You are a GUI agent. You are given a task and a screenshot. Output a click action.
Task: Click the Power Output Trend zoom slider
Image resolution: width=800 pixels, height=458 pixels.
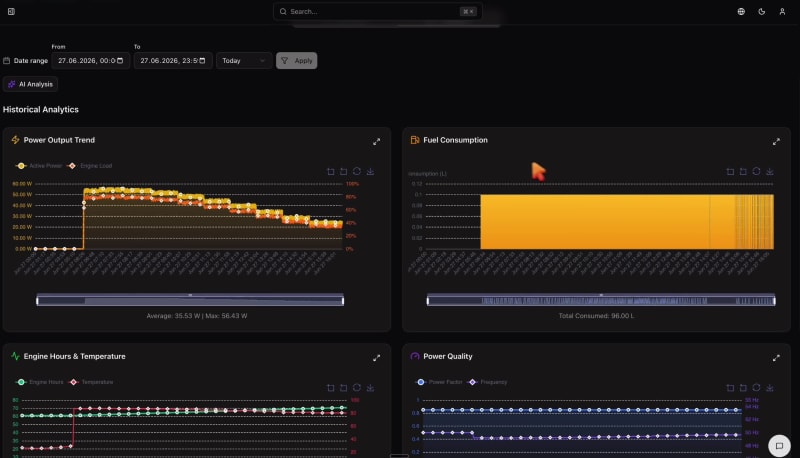[190, 300]
